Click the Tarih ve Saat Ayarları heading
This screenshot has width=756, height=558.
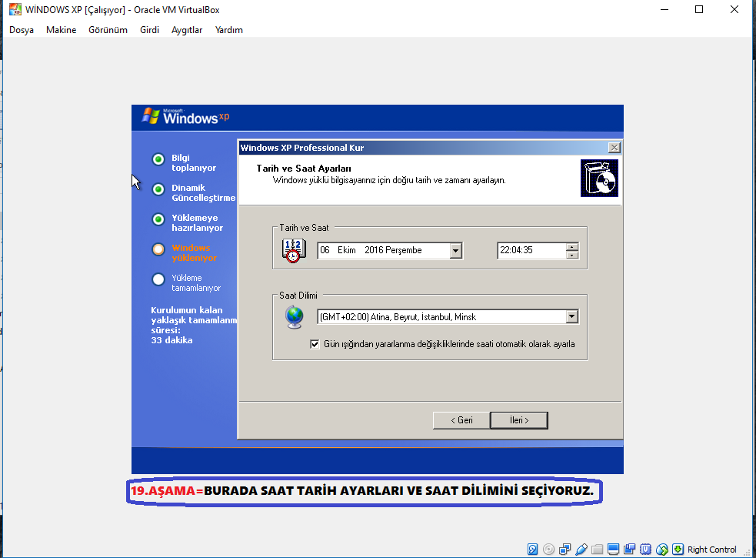pyautogui.click(x=304, y=169)
